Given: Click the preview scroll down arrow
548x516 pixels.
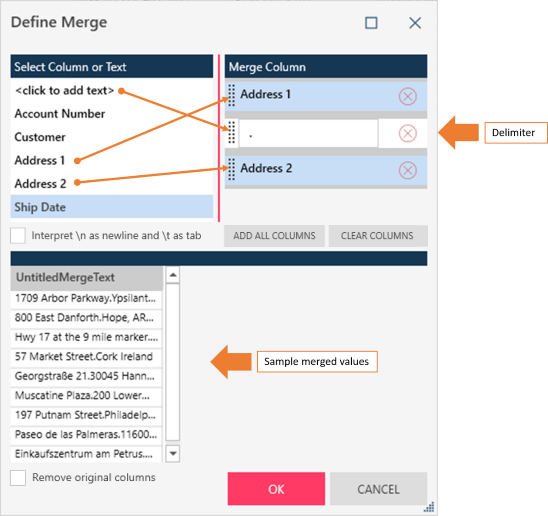Looking at the screenshot, I should (x=172, y=454).
